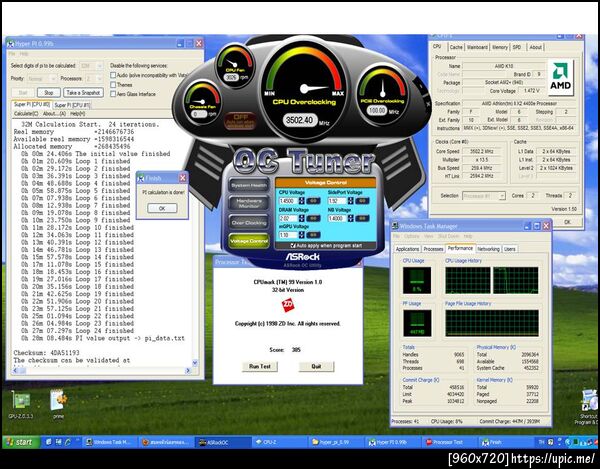This screenshot has width=600, height=469.
Task: Adjust the mGPU Voltage spinner arrows
Action: tap(302, 235)
